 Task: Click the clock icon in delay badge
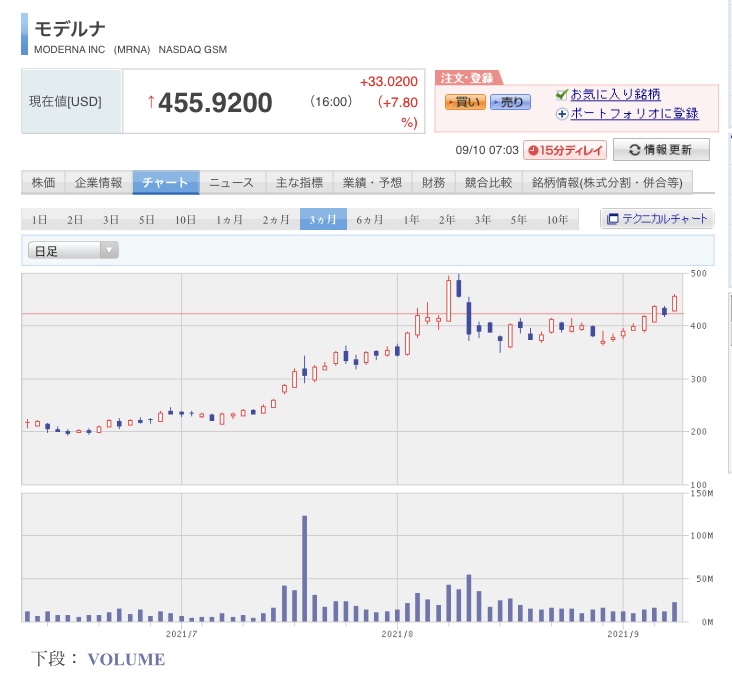point(533,150)
